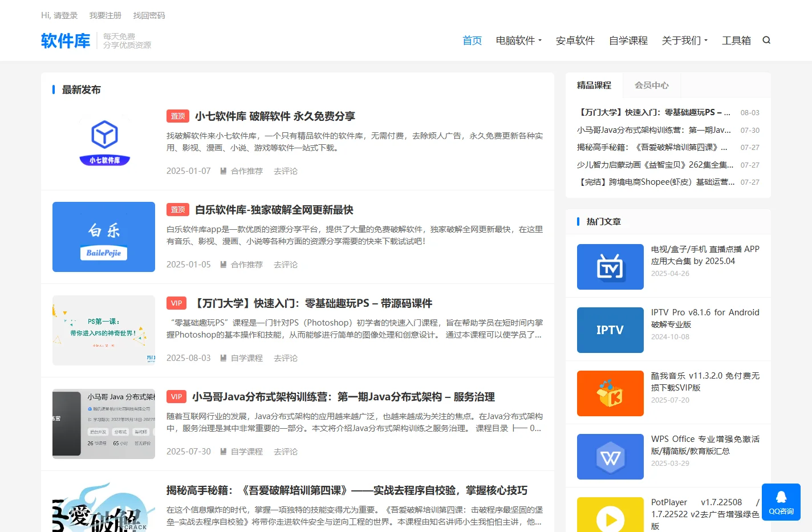Click category icon beside 自学课程 dated 2025-08-03
The height and width of the screenshot is (532, 812).
point(224,358)
